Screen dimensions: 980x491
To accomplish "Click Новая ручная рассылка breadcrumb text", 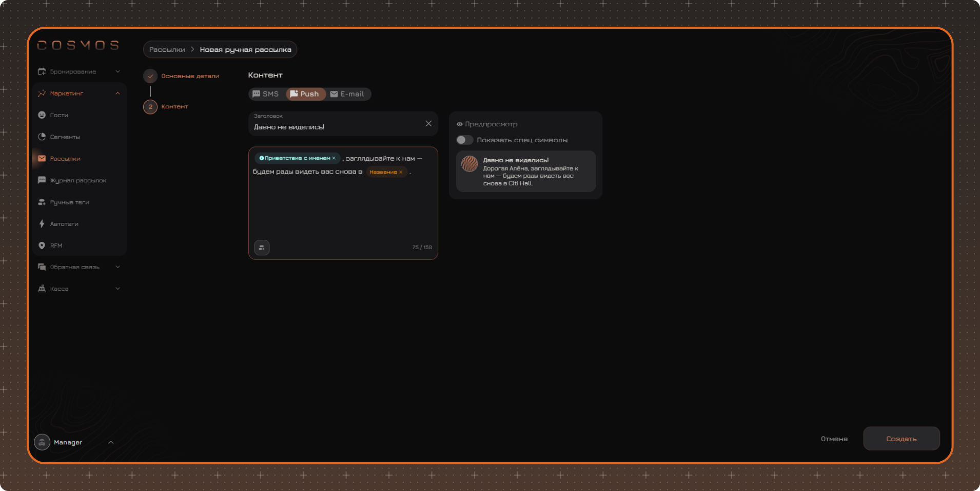I will 245,50.
